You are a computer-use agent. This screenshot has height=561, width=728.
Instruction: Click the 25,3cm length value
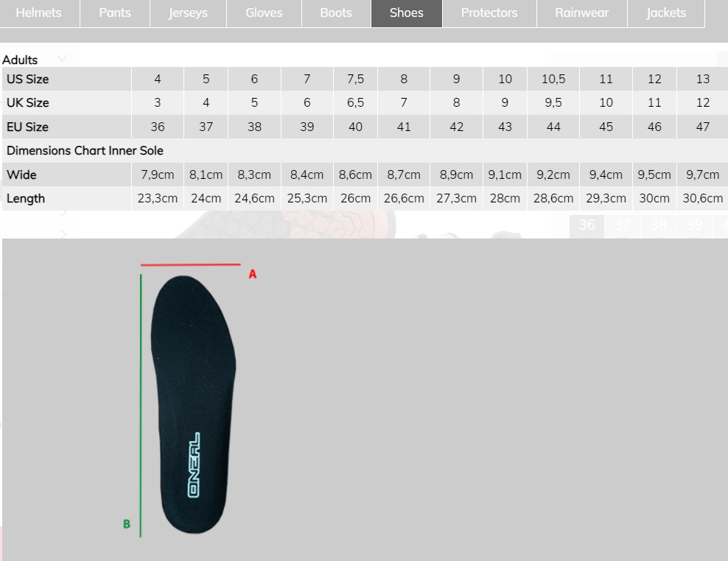tap(307, 199)
